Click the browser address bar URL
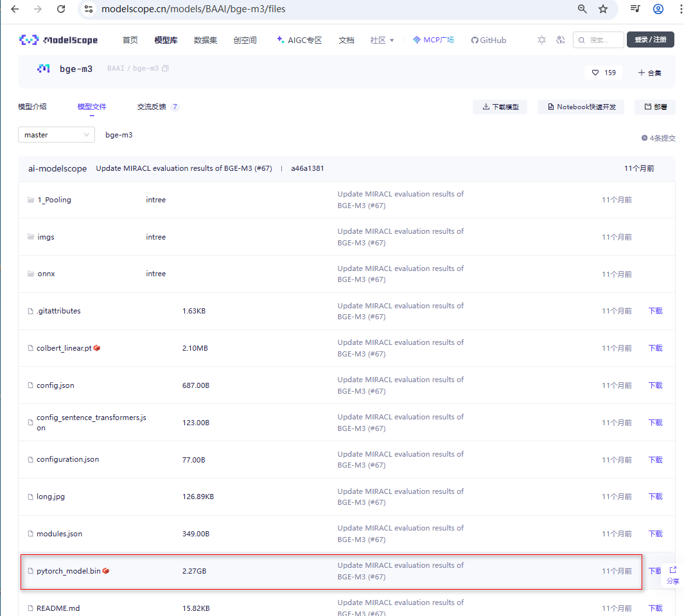Viewport: 684px width, 616px height. [193, 9]
